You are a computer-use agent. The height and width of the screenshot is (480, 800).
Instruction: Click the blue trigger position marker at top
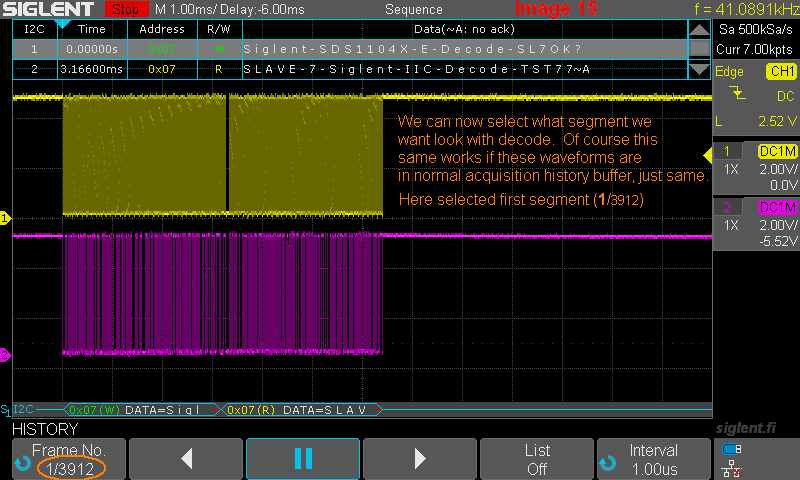click(62, 24)
